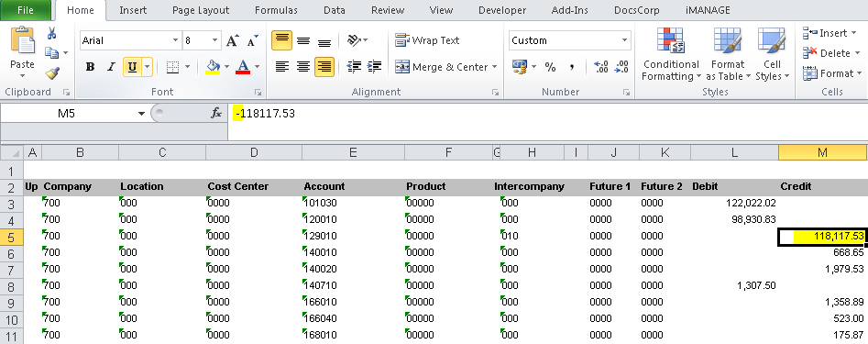Image resolution: width=868 pixels, height=344 pixels.
Task: Click Delete cells button
Action: (830, 53)
